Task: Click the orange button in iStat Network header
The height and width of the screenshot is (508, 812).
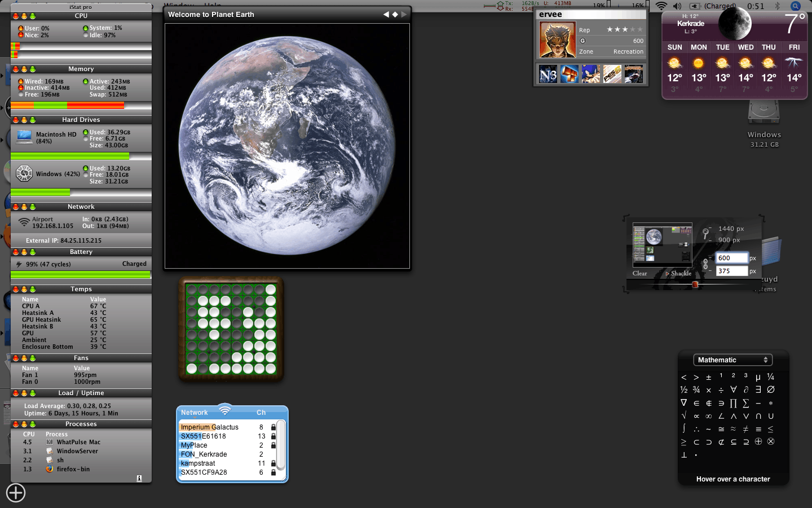Action: (24, 207)
